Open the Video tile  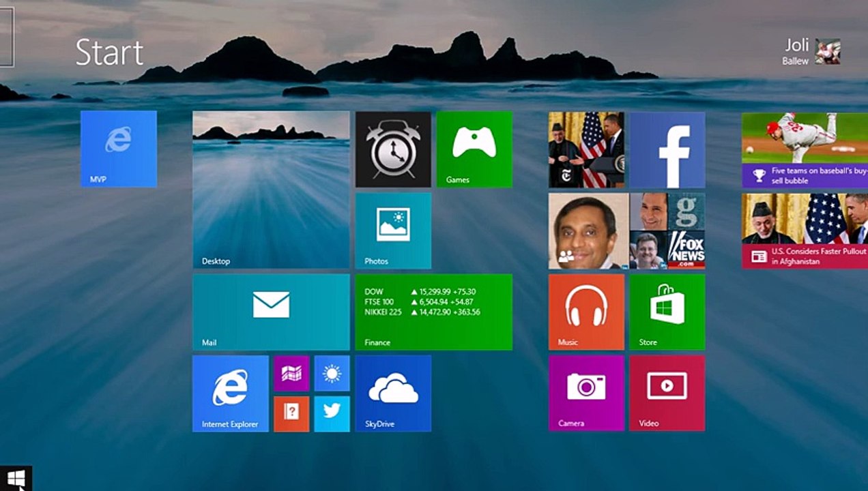click(x=667, y=393)
